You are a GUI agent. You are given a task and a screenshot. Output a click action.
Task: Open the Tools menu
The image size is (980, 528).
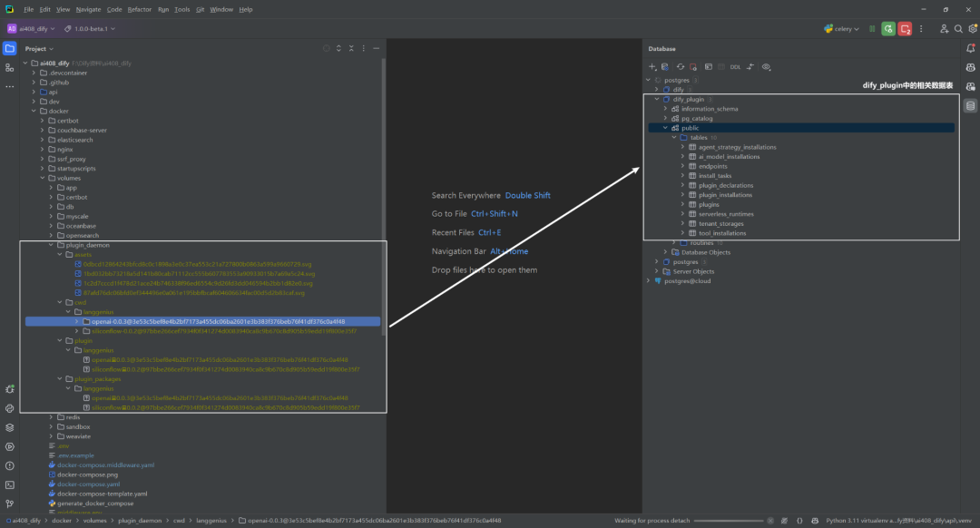tap(181, 9)
